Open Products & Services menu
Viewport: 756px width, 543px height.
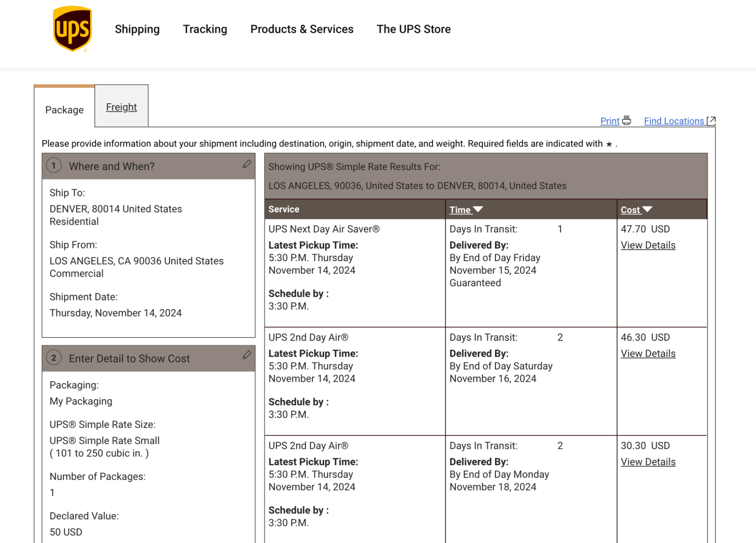(x=302, y=29)
